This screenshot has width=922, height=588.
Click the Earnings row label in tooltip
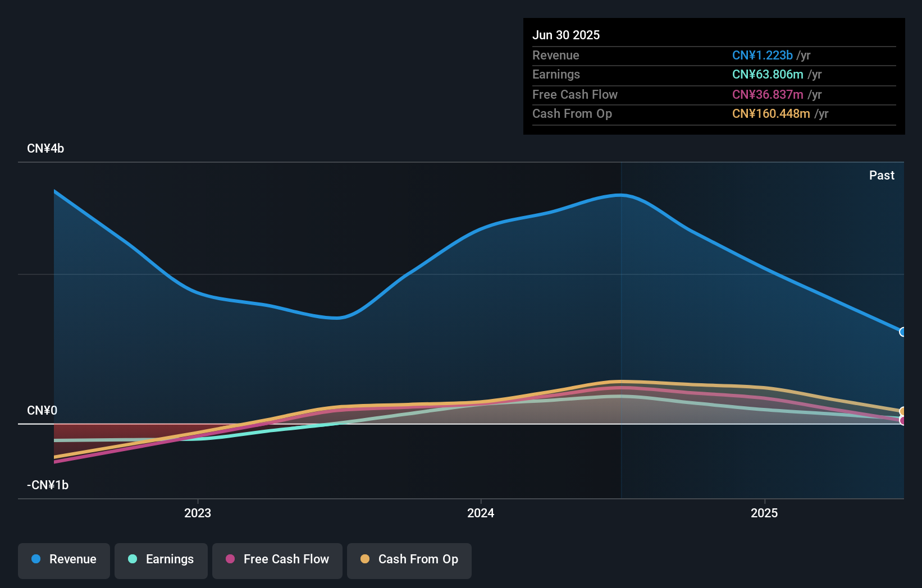click(556, 74)
